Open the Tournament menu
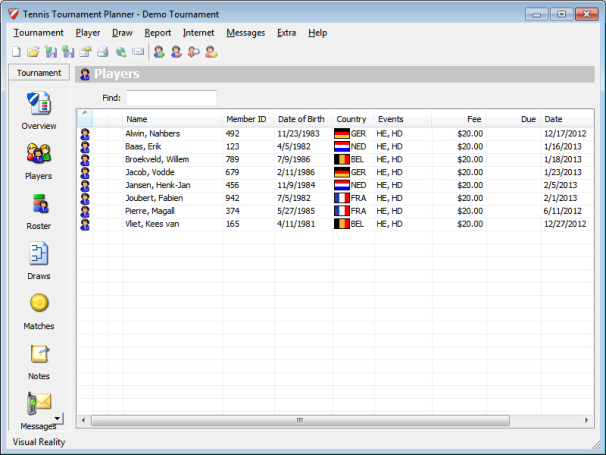This screenshot has height=455, width=606. point(39,33)
